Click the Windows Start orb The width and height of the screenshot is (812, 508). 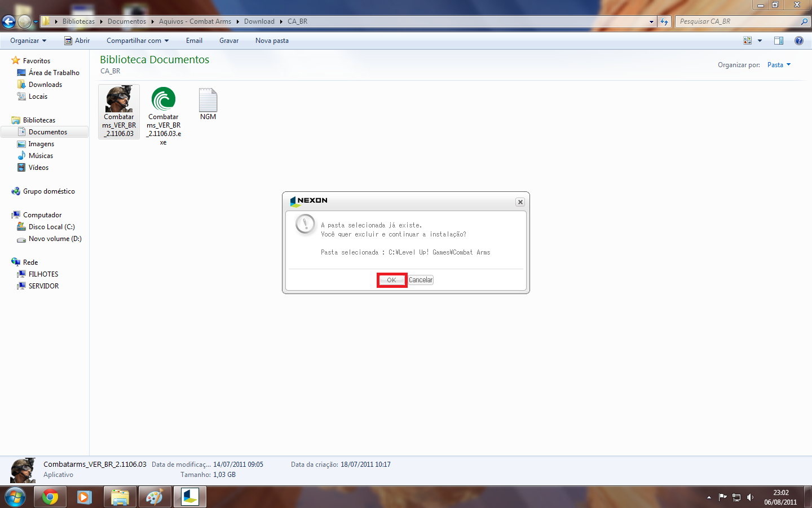(x=15, y=497)
